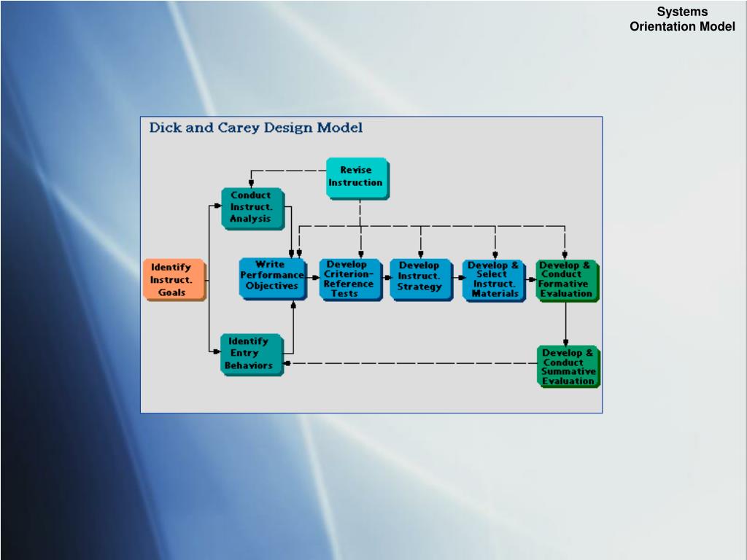Click the Dick and Carey Design Model title
The image size is (747, 560).
pos(256,128)
